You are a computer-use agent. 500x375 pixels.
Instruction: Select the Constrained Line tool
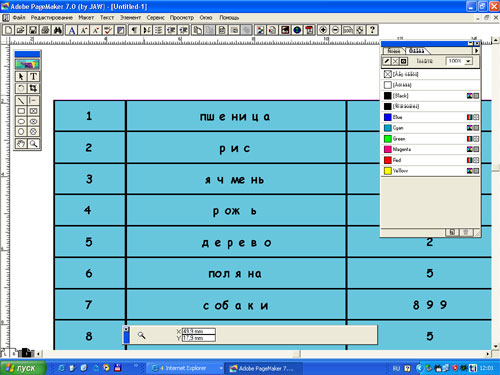point(33,100)
